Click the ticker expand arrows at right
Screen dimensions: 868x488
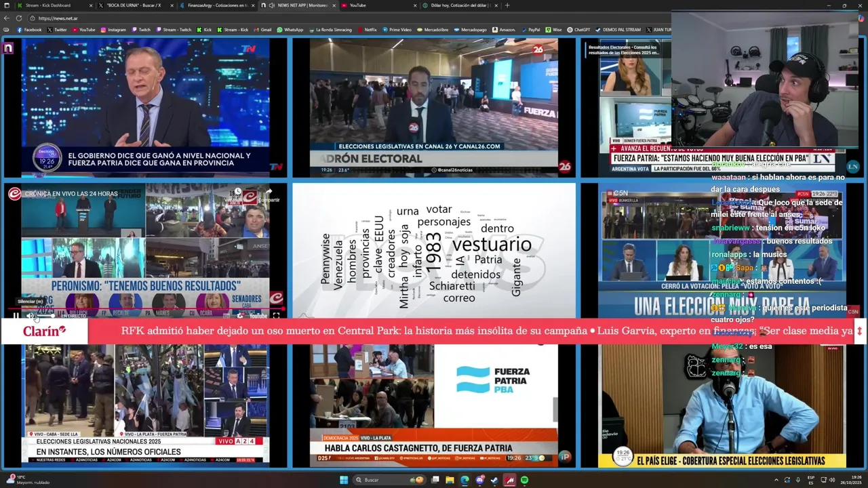tap(859, 331)
